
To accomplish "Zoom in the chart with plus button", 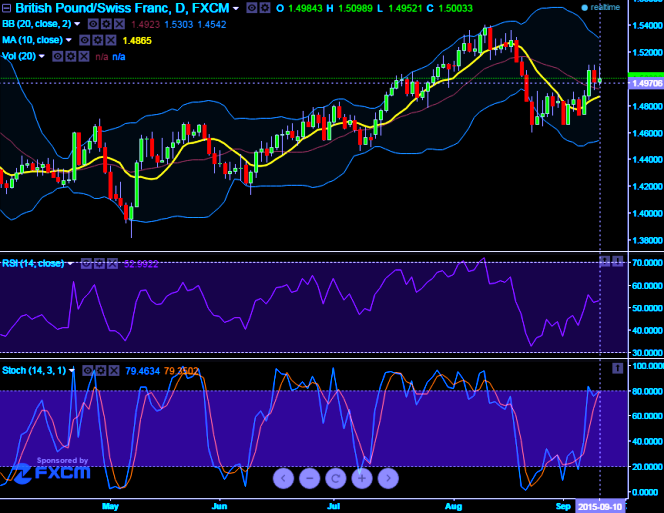I will [x=362, y=478].
